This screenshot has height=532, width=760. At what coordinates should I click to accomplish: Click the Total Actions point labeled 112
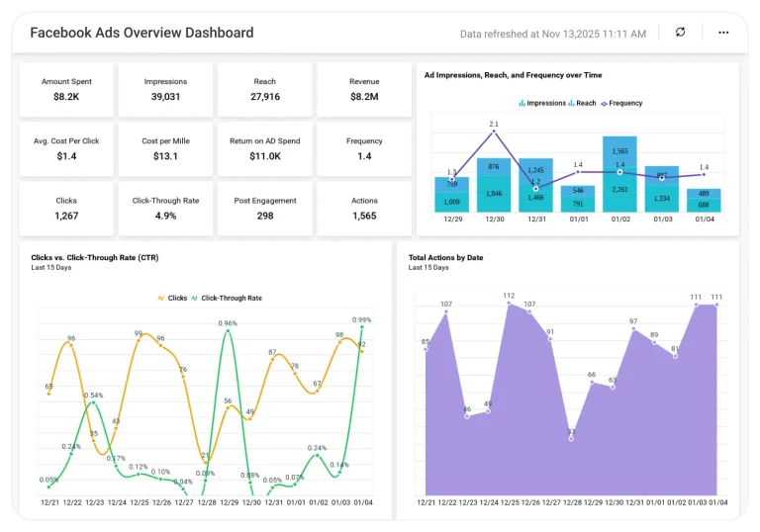(509, 304)
